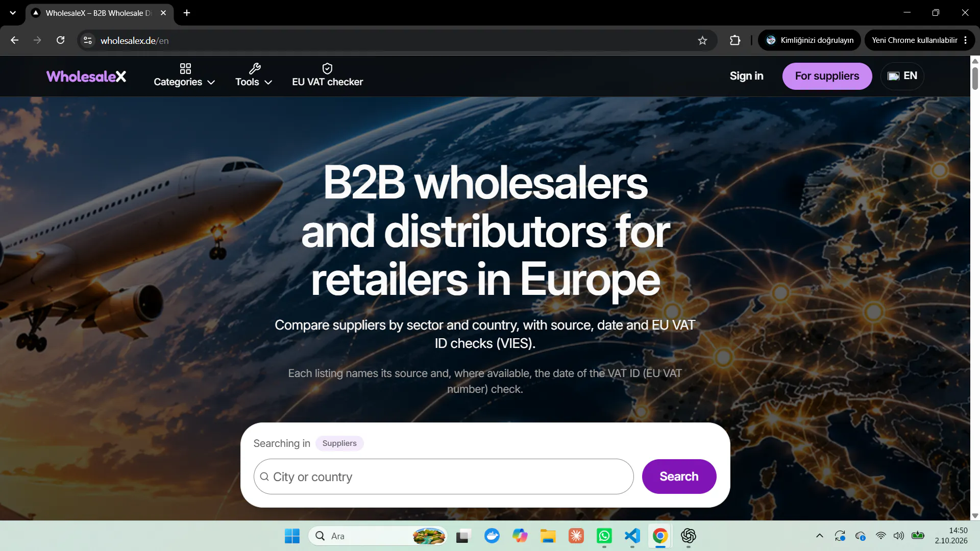Click the Sign in link

[x=746, y=76]
